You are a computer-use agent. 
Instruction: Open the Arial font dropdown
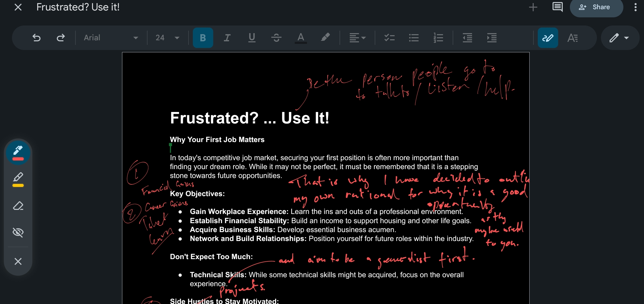click(111, 38)
